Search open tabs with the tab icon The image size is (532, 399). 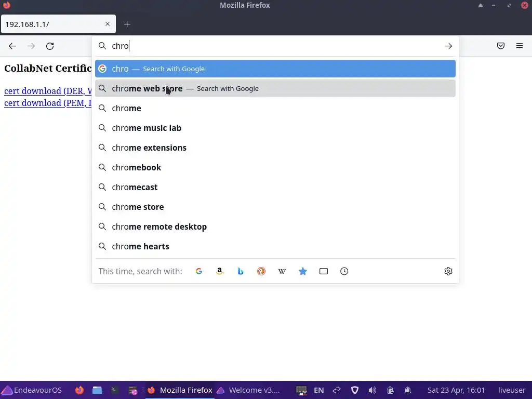click(323, 271)
